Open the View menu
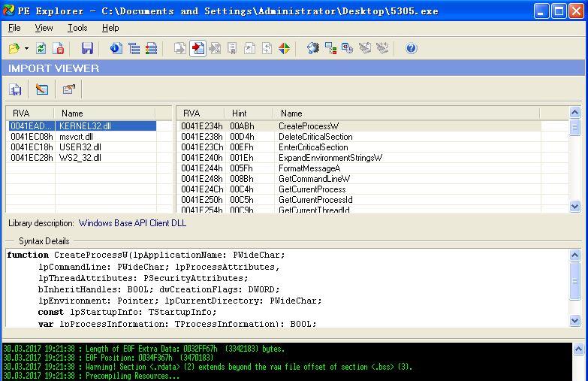 pos(44,28)
